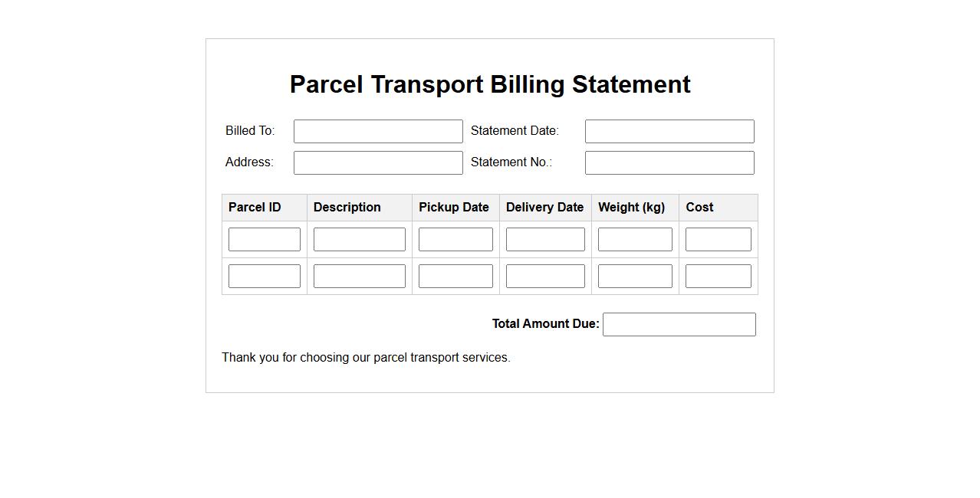The width and height of the screenshot is (980, 498).
Task: Click second row Description box
Action: click(359, 276)
